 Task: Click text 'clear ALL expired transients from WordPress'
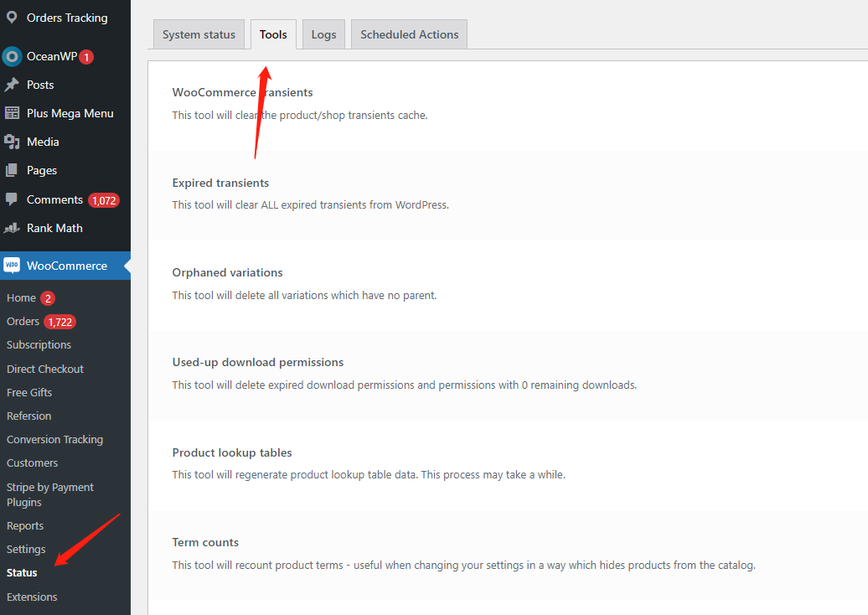(x=342, y=204)
